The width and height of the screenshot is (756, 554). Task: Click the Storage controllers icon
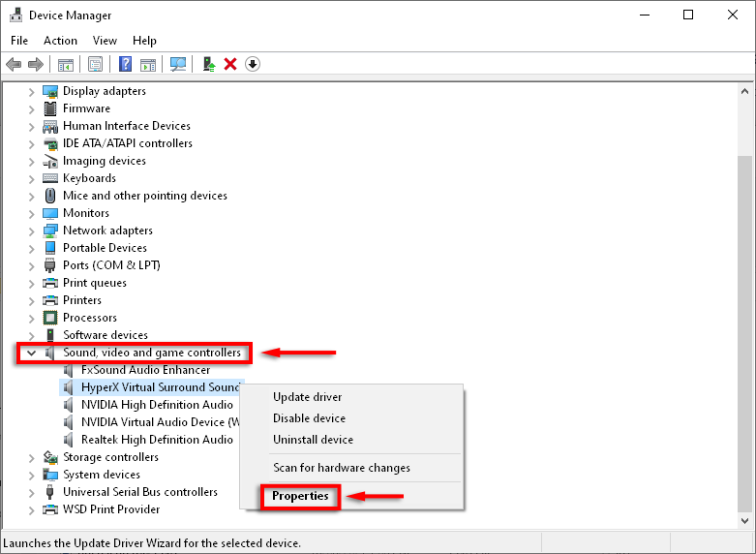[x=50, y=457]
